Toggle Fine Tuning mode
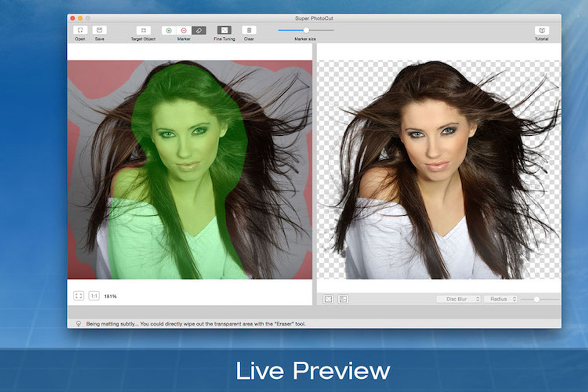This screenshot has height=392, width=588. click(224, 30)
